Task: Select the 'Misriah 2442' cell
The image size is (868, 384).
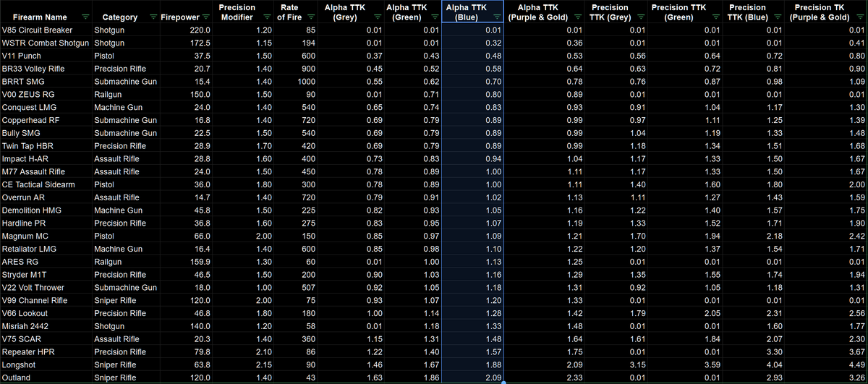Action: [x=46, y=326]
